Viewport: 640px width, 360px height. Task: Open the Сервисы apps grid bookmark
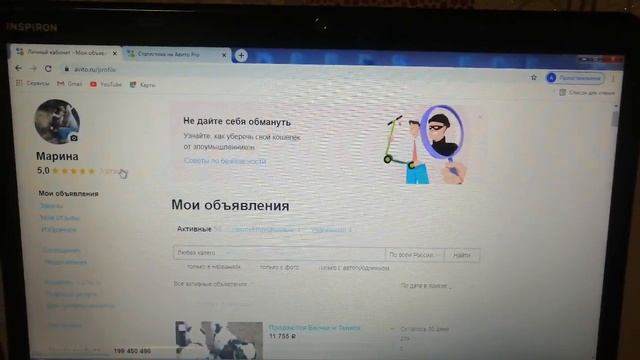32,83
